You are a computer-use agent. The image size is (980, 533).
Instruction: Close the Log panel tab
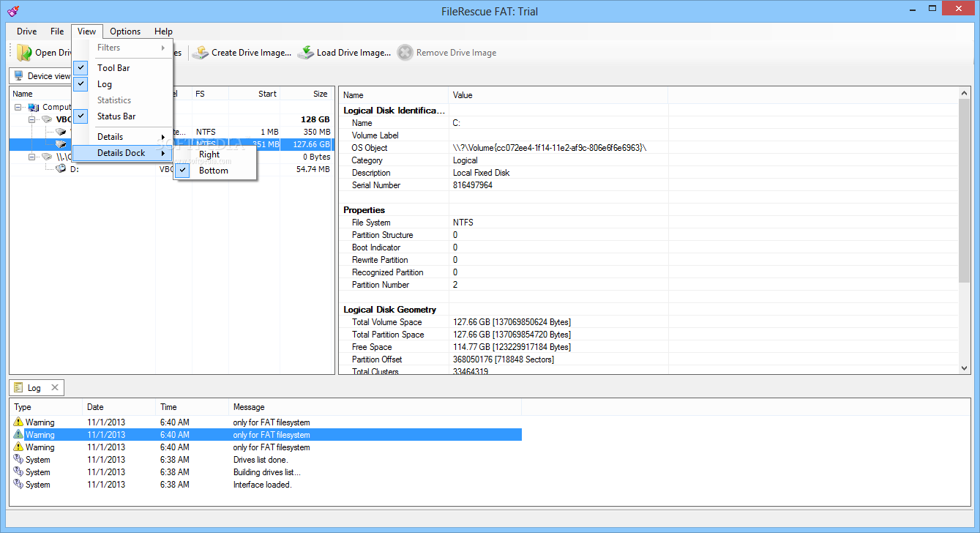(x=54, y=387)
